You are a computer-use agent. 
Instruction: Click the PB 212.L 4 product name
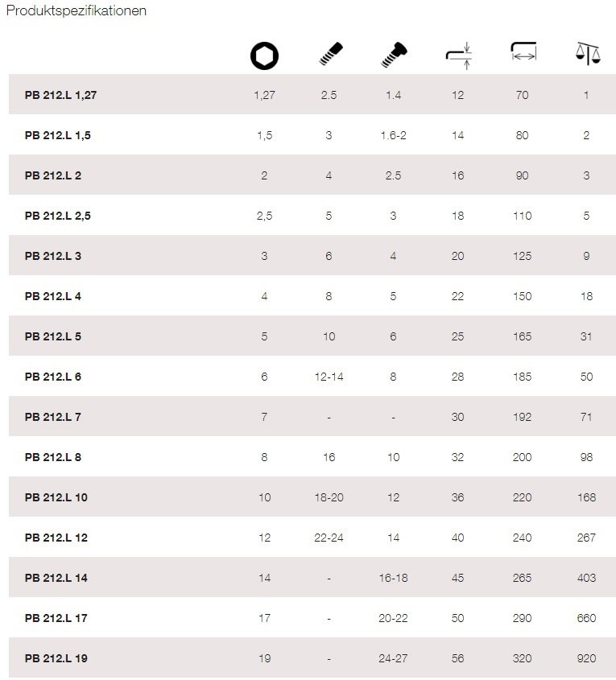[53, 296]
